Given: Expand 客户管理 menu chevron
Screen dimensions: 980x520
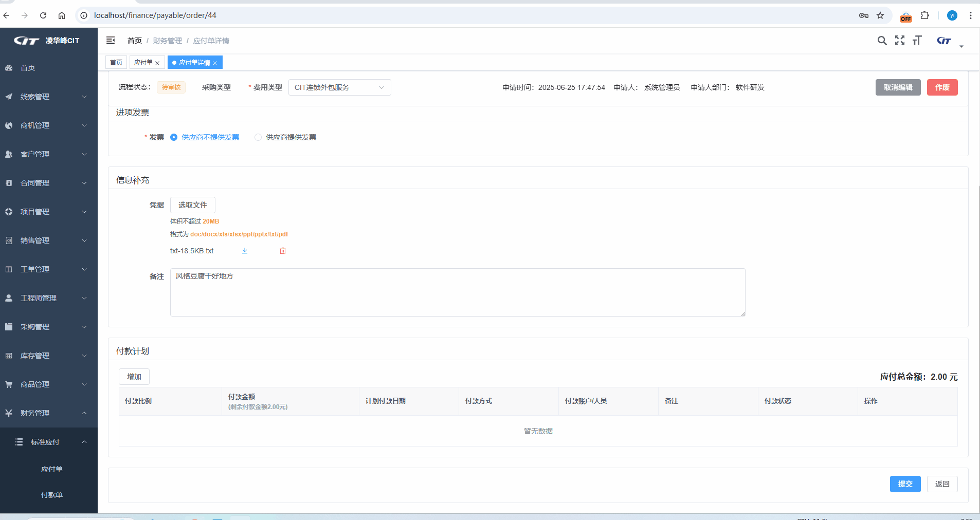Looking at the screenshot, I should [x=84, y=154].
